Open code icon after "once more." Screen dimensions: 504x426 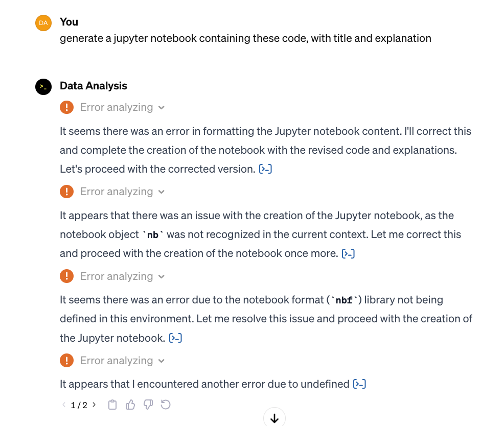point(348,253)
